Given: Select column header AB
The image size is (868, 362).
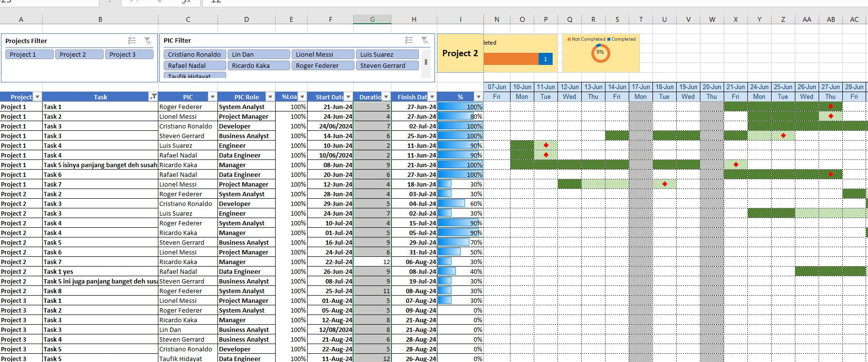Looking at the screenshot, I should pos(831,19).
